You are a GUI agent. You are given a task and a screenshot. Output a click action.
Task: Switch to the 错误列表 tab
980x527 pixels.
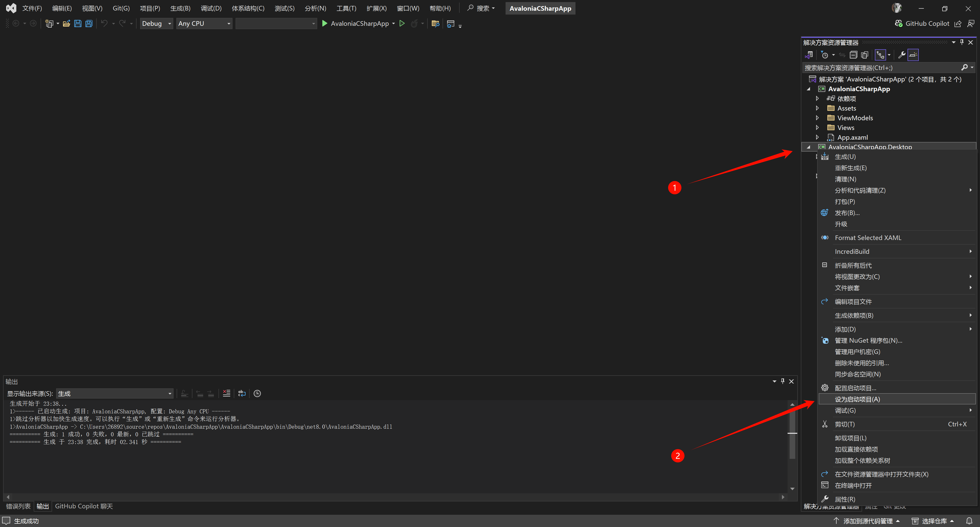click(x=18, y=507)
